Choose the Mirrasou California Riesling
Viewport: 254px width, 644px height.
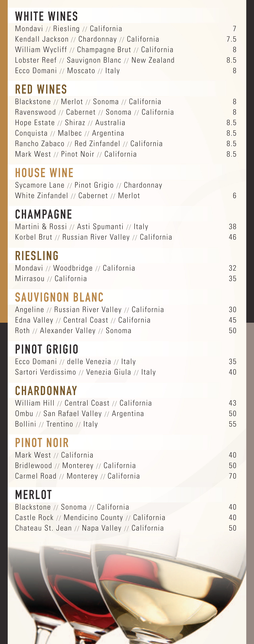click(x=51, y=279)
